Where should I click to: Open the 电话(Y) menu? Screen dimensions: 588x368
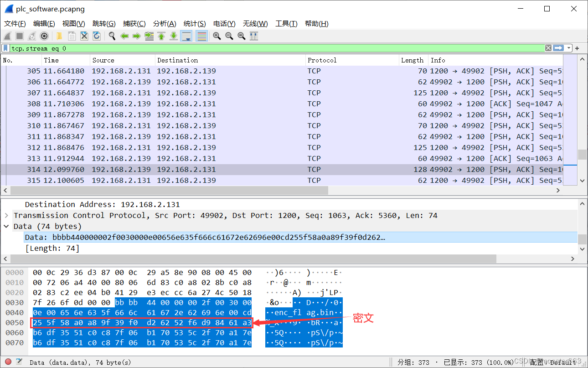click(224, 24)
